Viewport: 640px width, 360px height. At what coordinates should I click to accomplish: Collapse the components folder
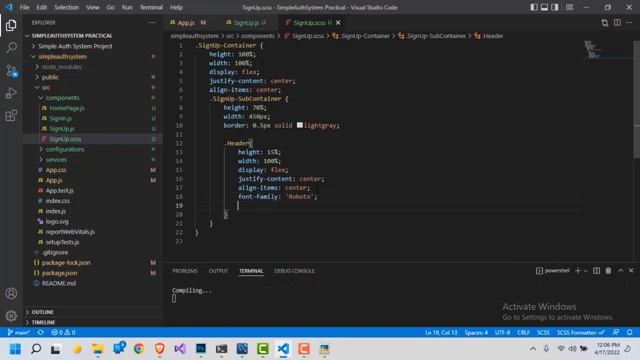point(62,98)
